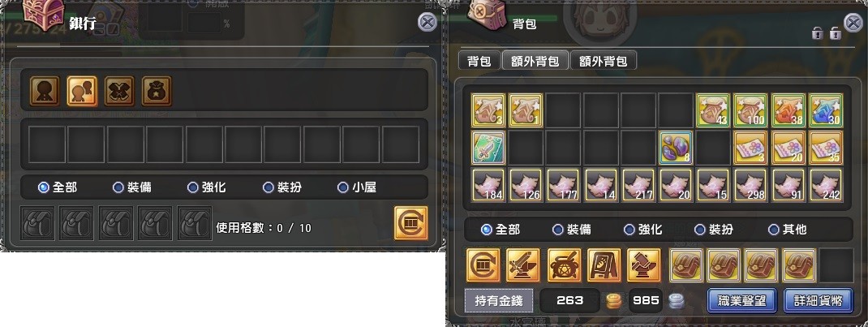Open the money bag bank icon
This screenshot has height=327, width=868.
point(157,92)
